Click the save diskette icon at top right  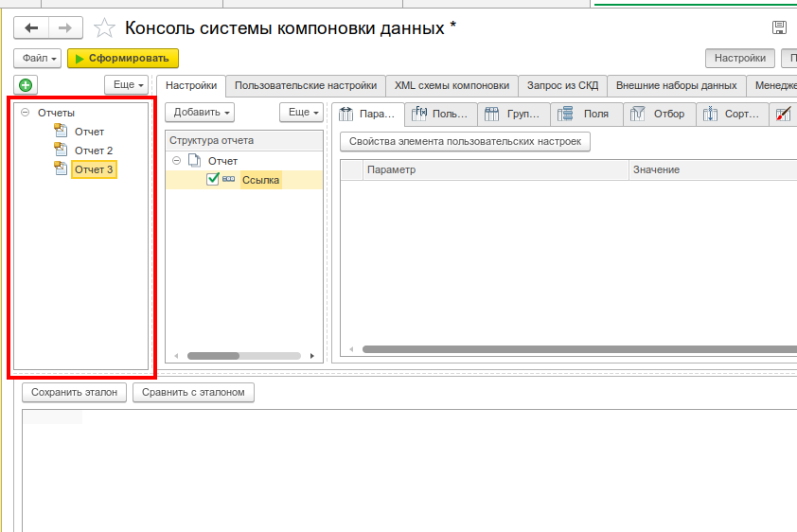779,27
